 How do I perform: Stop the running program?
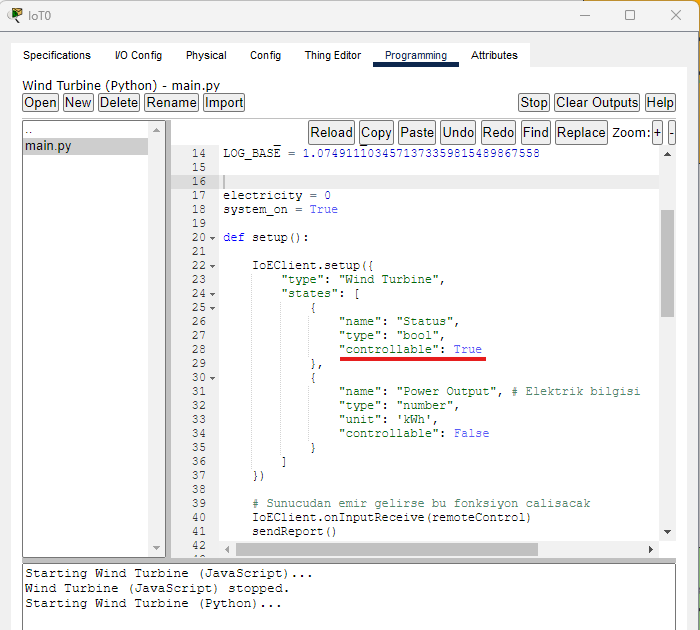pos(534,102)
